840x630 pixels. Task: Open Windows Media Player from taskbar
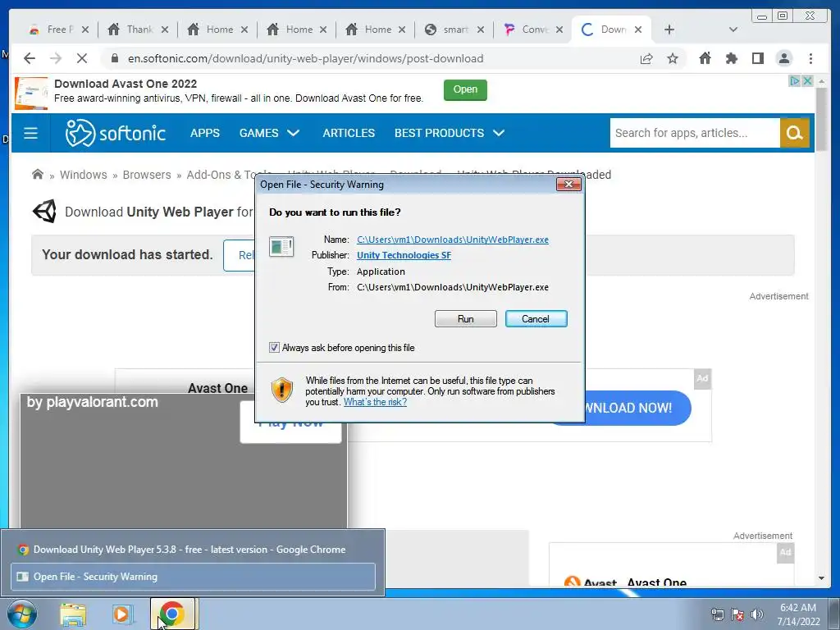tap(123, 614)
